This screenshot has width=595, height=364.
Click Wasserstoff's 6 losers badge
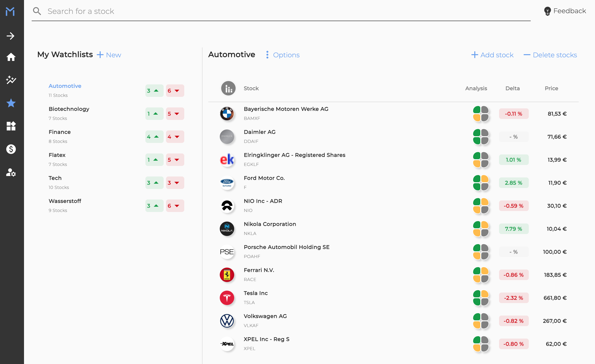[175, 206]
